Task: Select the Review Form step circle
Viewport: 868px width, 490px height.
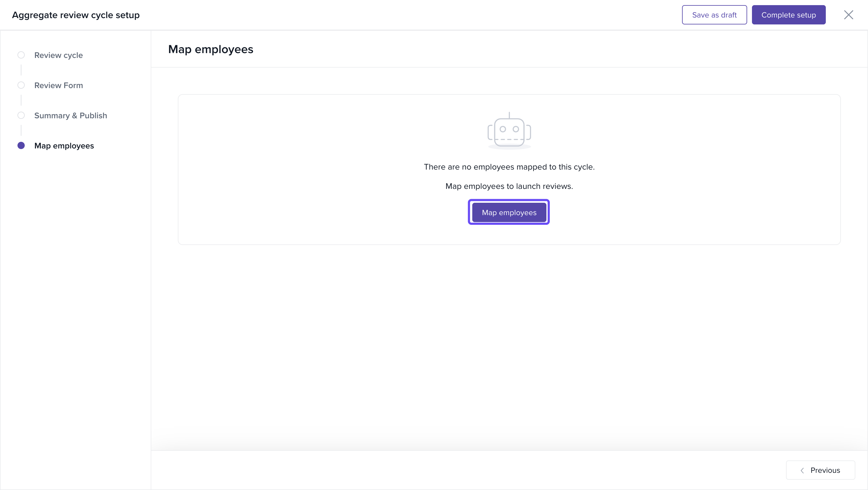Action: point(21,85)
